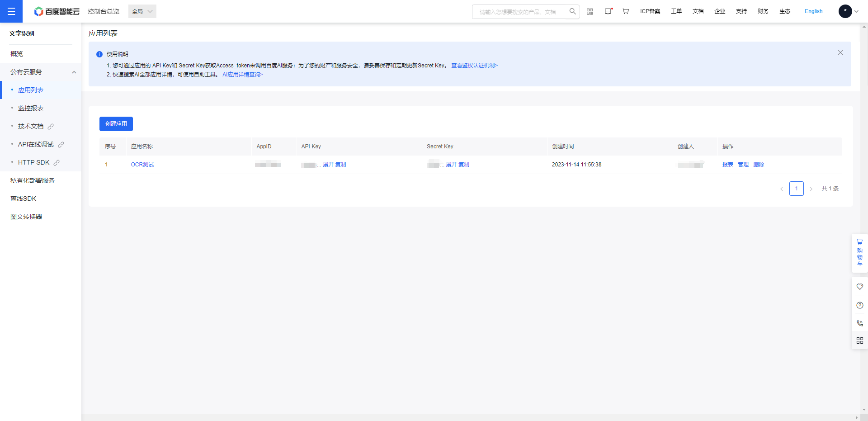Viewport: 868px width, 421px height.
Task: Open the 全局 region dropdown
Action: (x=142, y=11)
